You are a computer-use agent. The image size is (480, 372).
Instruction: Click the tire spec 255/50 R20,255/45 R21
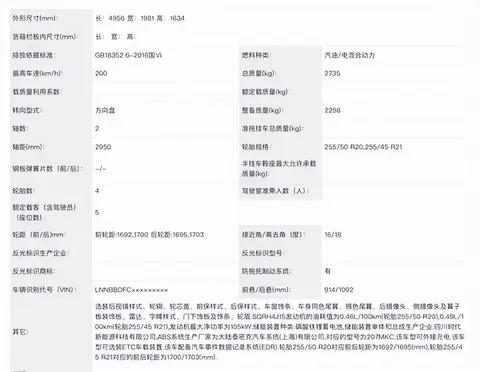point(363,147)
